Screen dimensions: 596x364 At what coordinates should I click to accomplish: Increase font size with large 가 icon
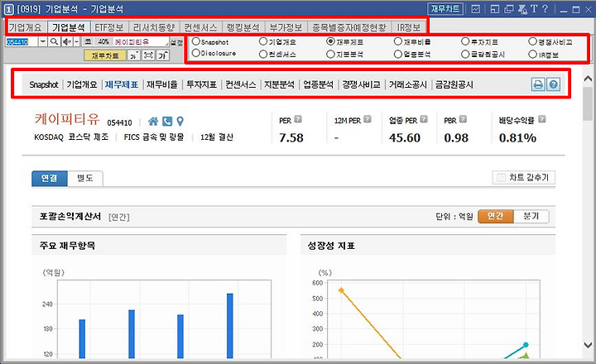tap(163, 55)
